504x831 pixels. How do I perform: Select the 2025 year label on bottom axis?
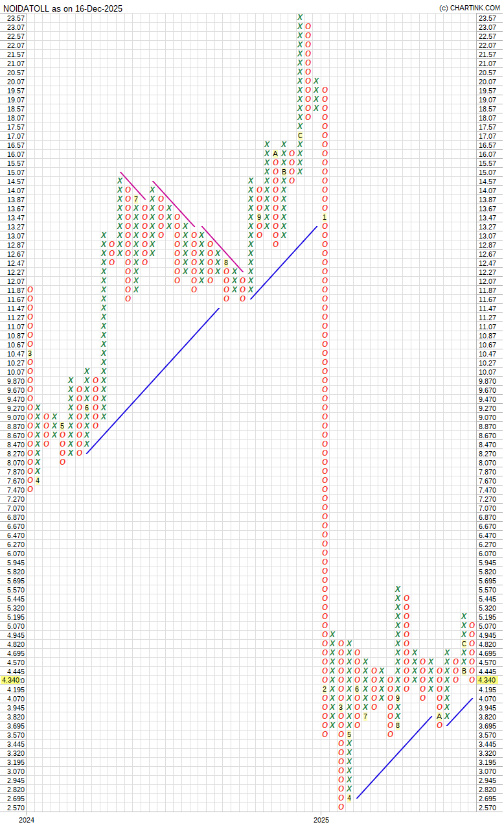point(321,821)
